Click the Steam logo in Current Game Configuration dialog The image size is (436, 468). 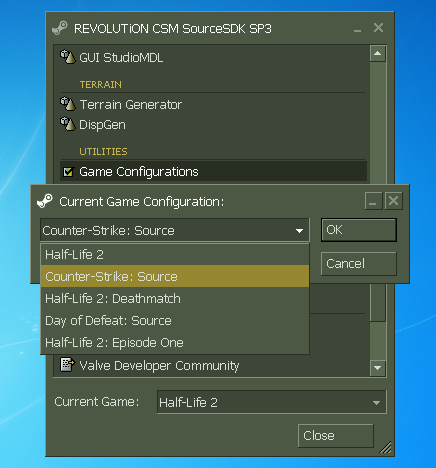click(x=45, y=201)
